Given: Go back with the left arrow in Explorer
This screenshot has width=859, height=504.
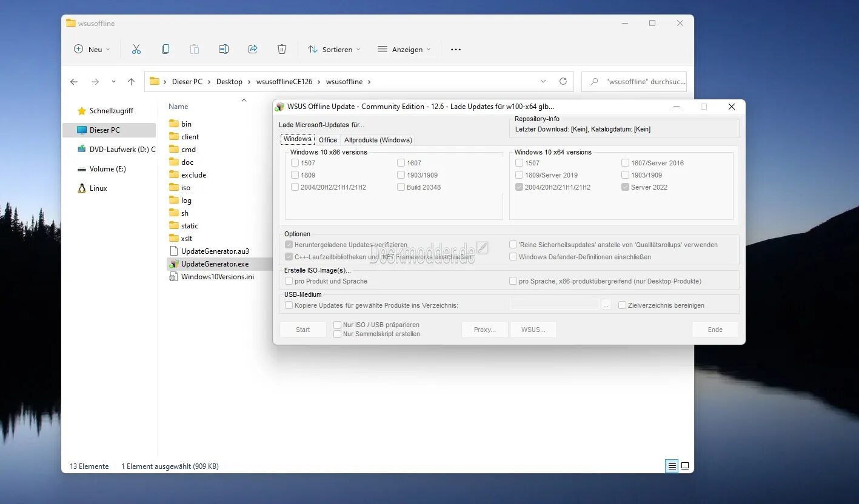Looking at the screenshot, I should (74, 81).
